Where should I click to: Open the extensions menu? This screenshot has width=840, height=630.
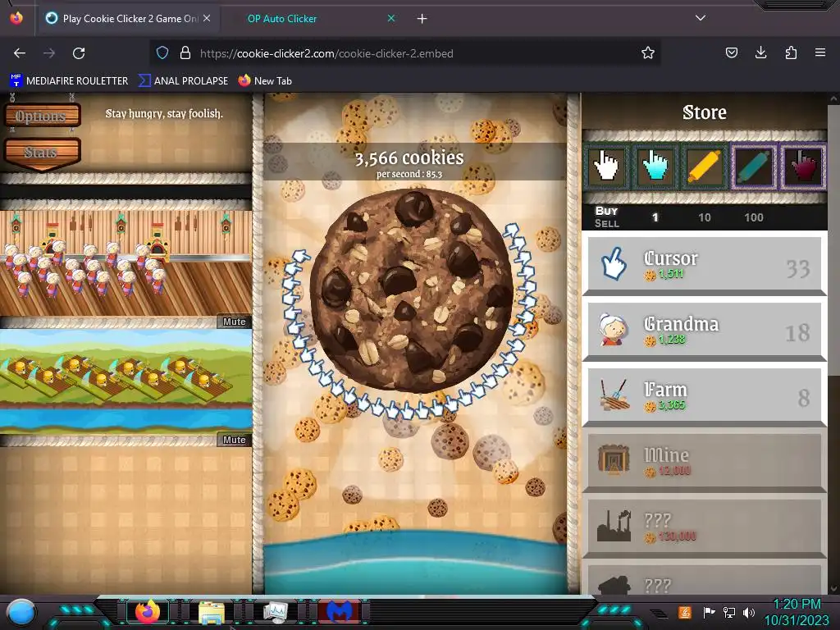(x=791, y=52)
